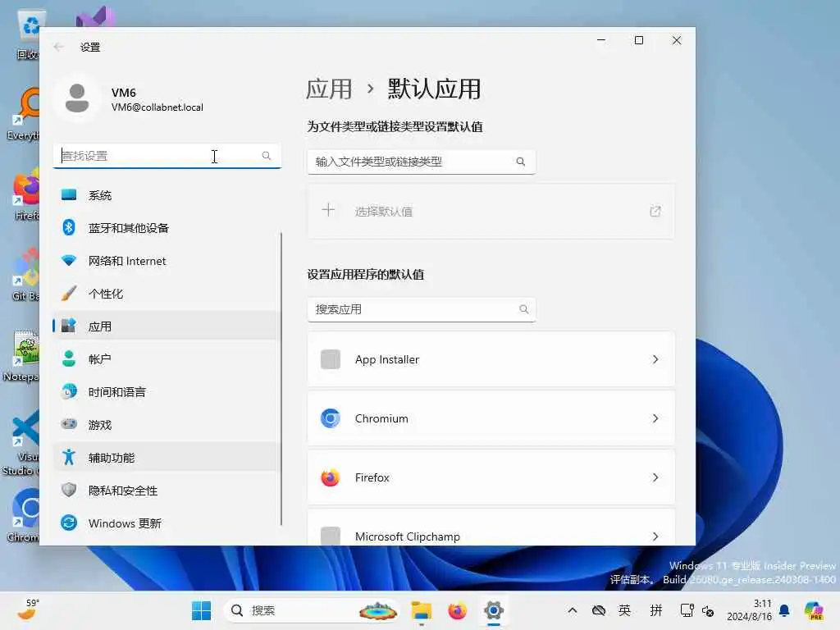Open Chromium default app settings
The width and height of the screenshot is (840, 630).
pyautogui.click(x=491, y=418)
